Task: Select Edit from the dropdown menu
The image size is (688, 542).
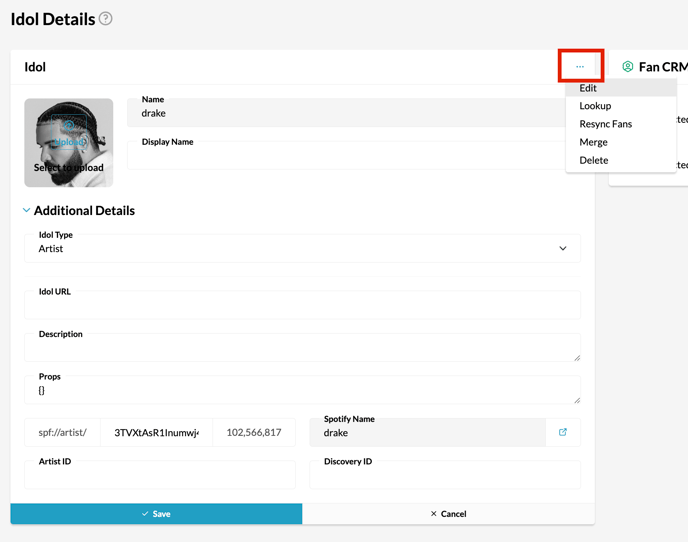Action: coord(588,88)
